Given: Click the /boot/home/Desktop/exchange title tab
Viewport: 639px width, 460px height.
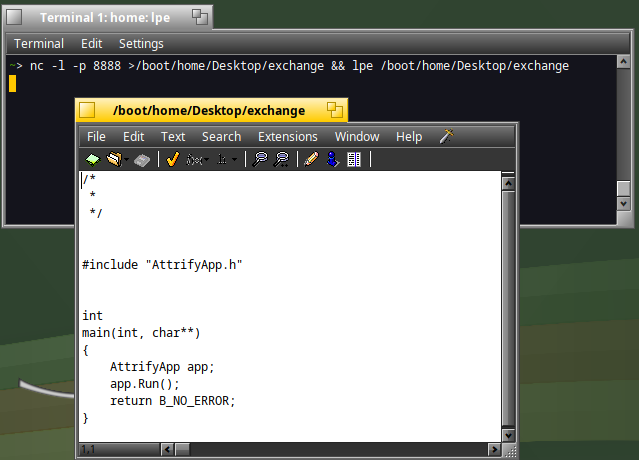Looking at the screenshot, I should tap(209, 110).
